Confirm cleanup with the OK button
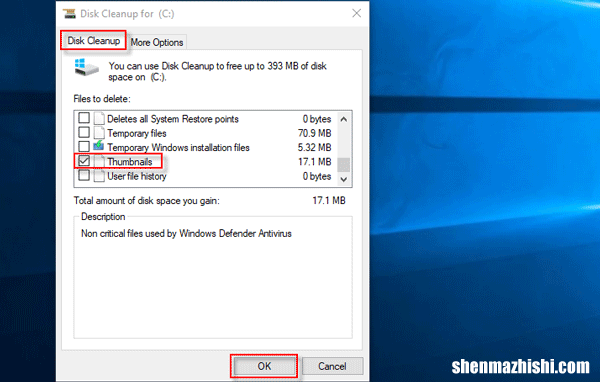Screen dimensions: 600x382 point(264,366)
